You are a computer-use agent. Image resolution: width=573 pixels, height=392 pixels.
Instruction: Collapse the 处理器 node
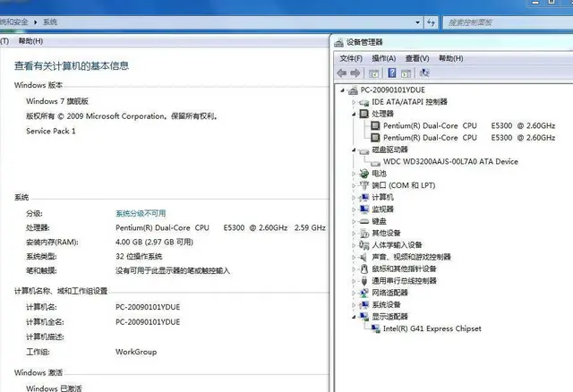(354, 115)
